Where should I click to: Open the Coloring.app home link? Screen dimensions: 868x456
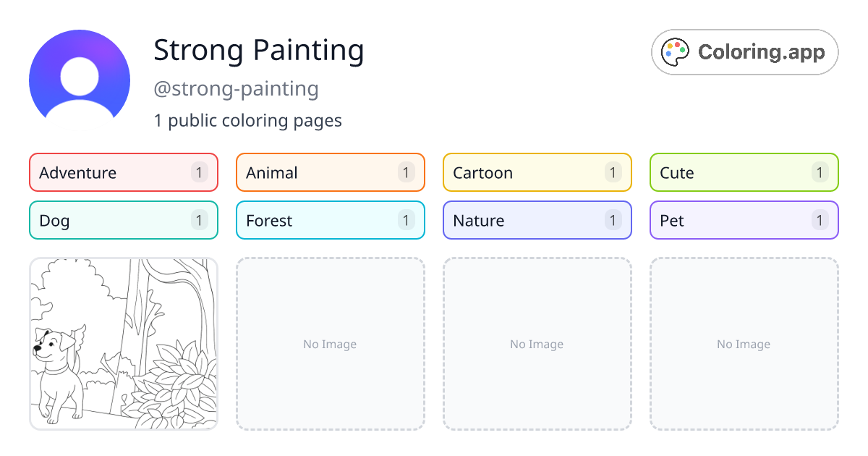click(744, 51)
